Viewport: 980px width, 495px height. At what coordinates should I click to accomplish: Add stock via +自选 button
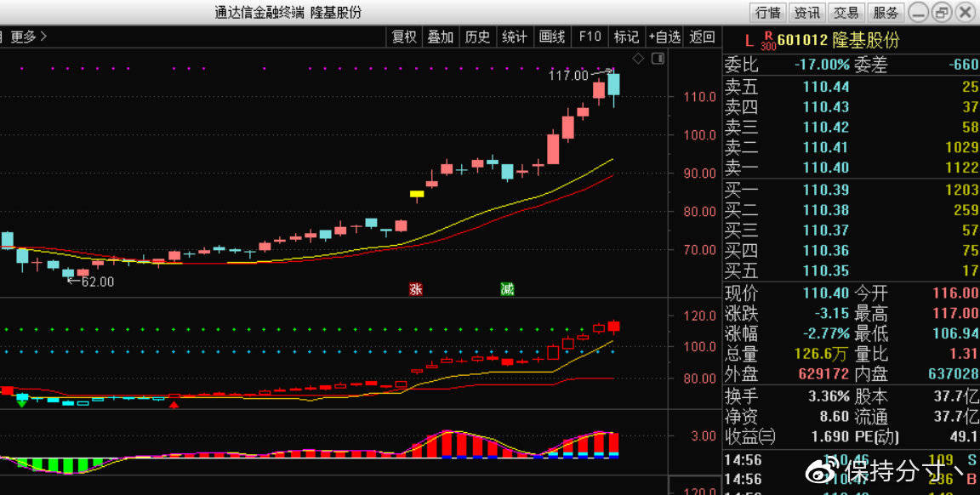(x=664, y=37)
